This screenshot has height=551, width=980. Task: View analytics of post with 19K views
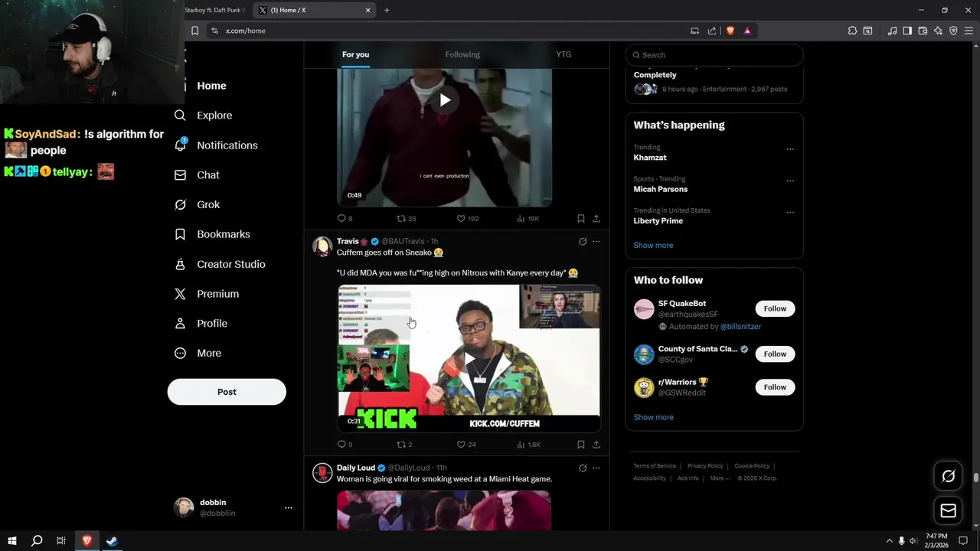(x=528, y=219)
